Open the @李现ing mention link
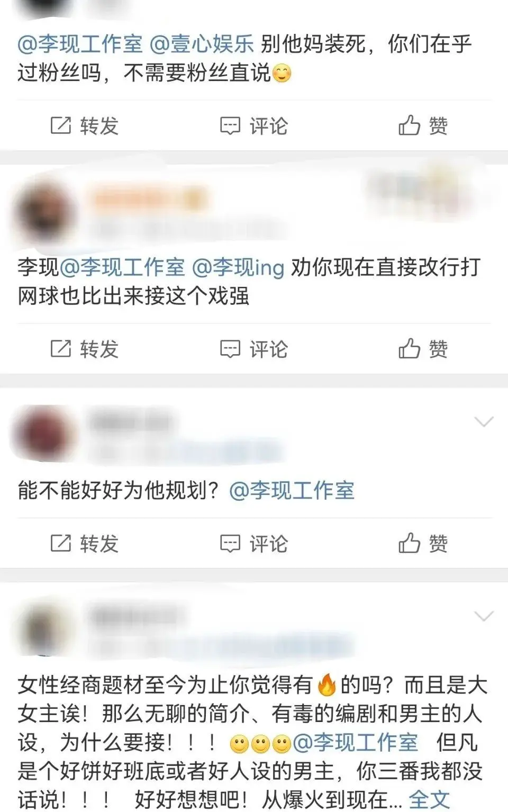Viewport: 508px width, 812px height. (x=238, y=267)
